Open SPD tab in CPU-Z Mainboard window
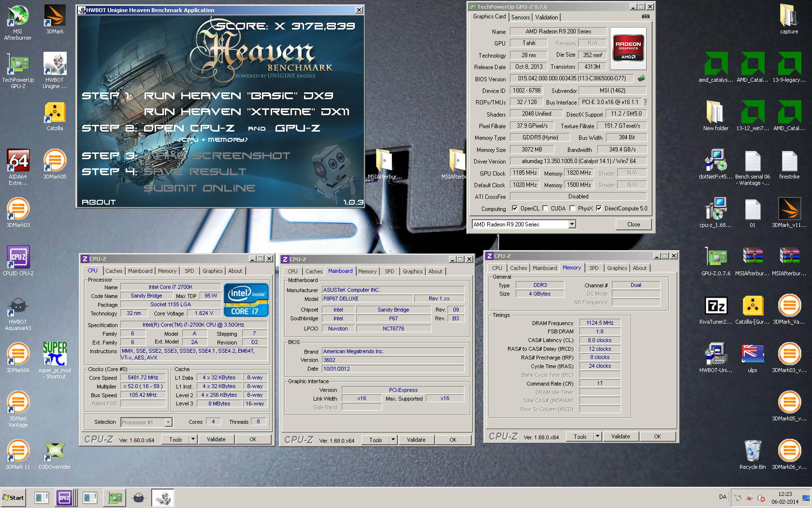This screenshot has width=812, height=508. point(390,271)
